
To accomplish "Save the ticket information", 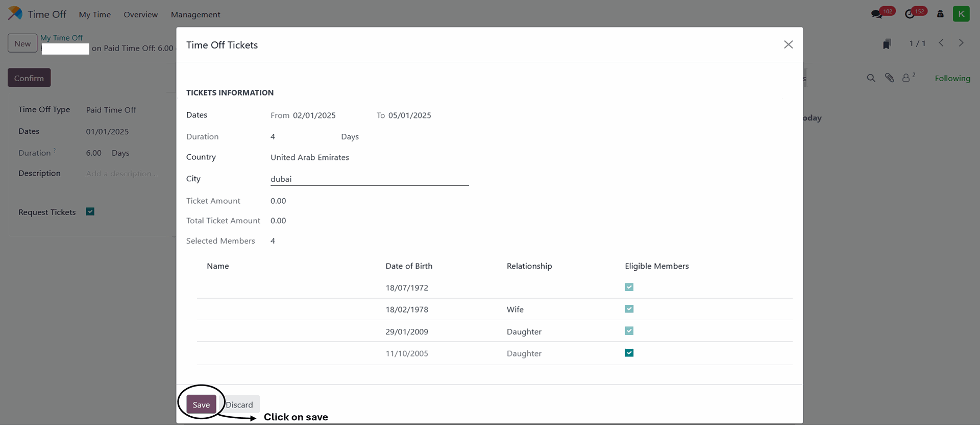I will (201, 404).
